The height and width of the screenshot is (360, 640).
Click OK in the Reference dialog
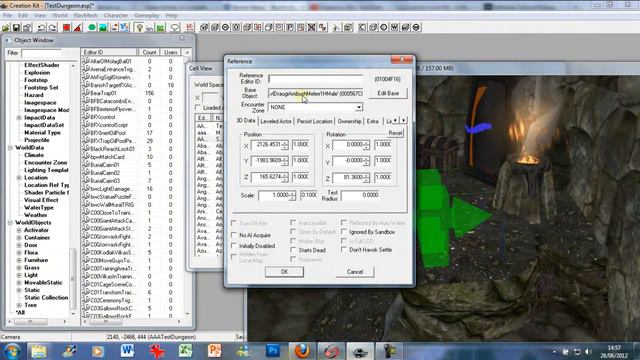coord(284,272)
